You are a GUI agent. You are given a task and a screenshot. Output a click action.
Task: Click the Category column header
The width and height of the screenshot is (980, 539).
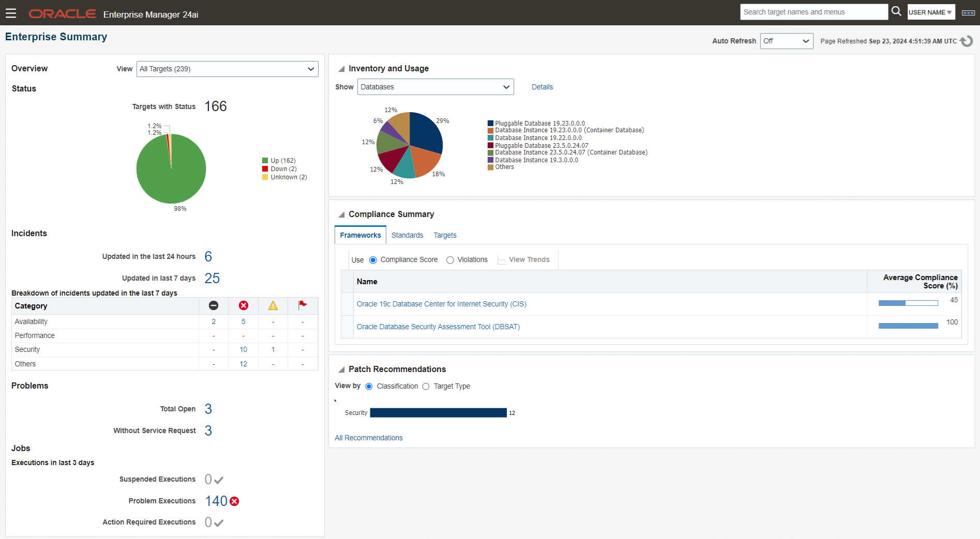(105, 306)
